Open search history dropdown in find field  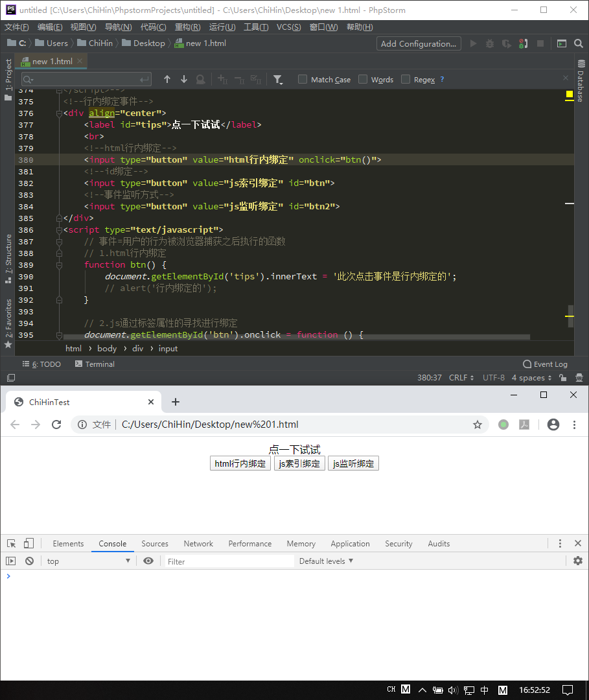tap(28, 80)
